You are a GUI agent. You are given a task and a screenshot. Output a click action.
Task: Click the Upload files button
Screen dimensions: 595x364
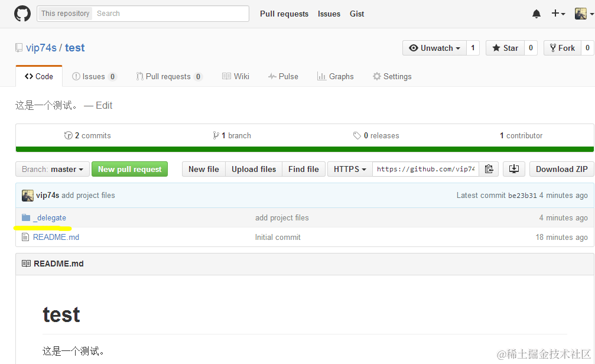[x=254, y=169]
